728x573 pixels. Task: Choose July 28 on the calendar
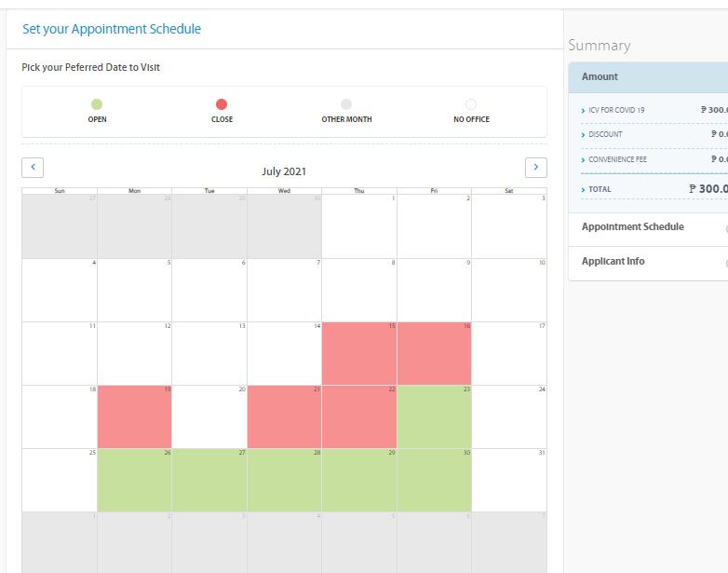click(284, 480)
